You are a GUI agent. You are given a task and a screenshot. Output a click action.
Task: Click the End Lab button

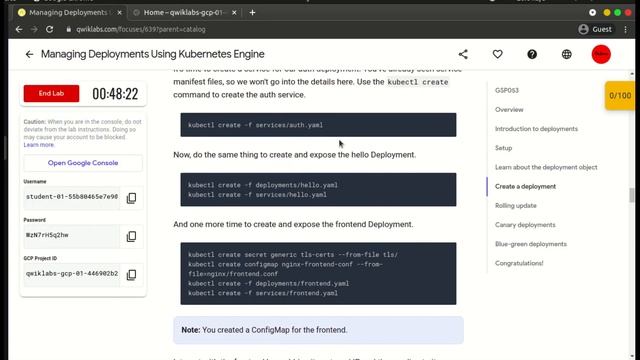coord(51,93)
